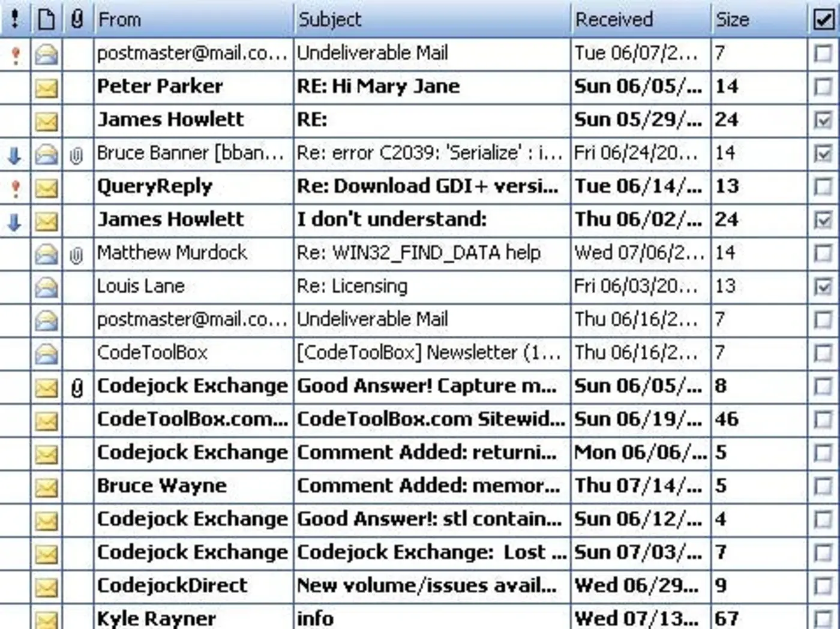Click unread envelope icon for CodejockDirect

(x=46, y=588)
